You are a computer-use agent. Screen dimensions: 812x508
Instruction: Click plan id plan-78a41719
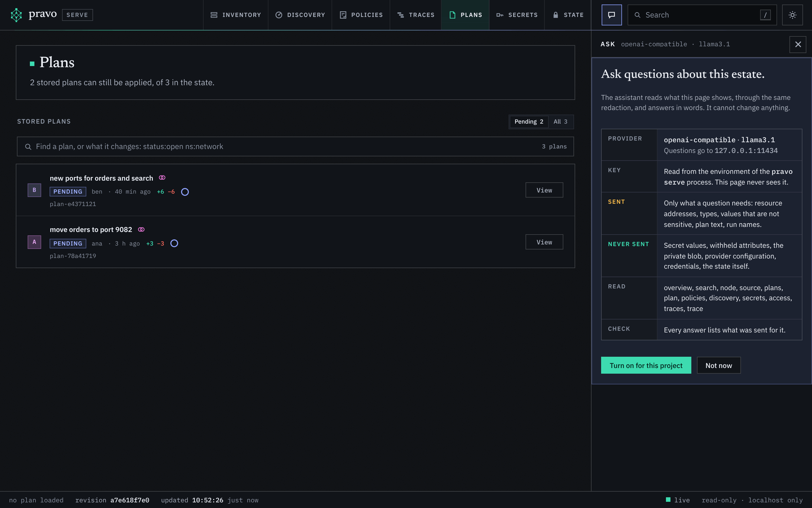point(73,256)
